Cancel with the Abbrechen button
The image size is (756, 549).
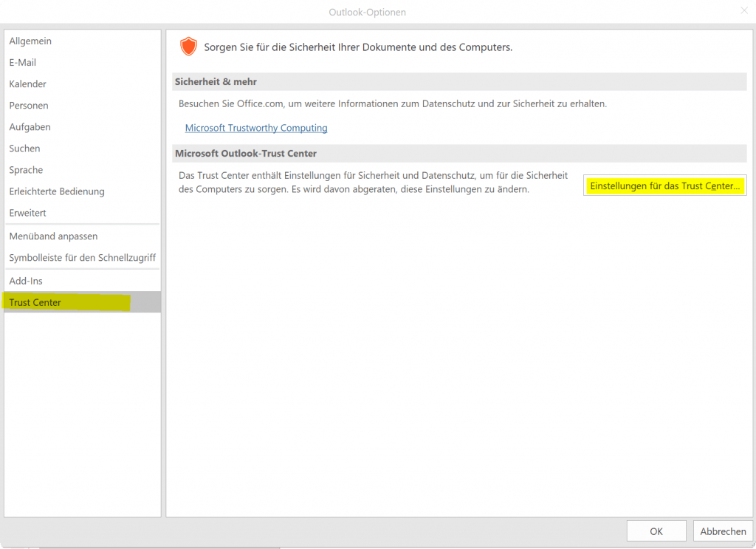click(x=723, y=531)
